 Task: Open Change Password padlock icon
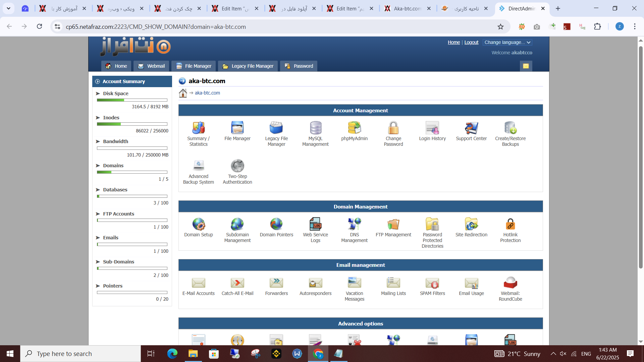[x=393, y=128]
